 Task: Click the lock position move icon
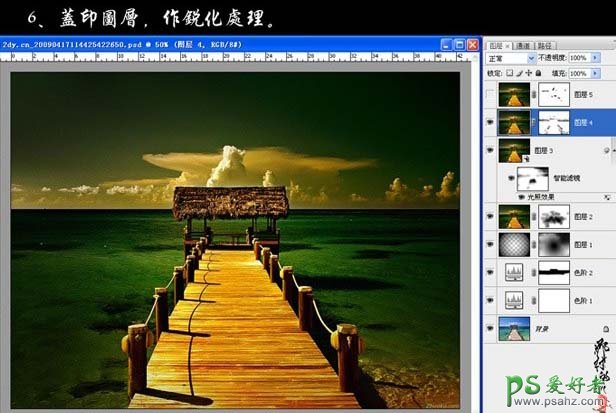tap(530, 73)
